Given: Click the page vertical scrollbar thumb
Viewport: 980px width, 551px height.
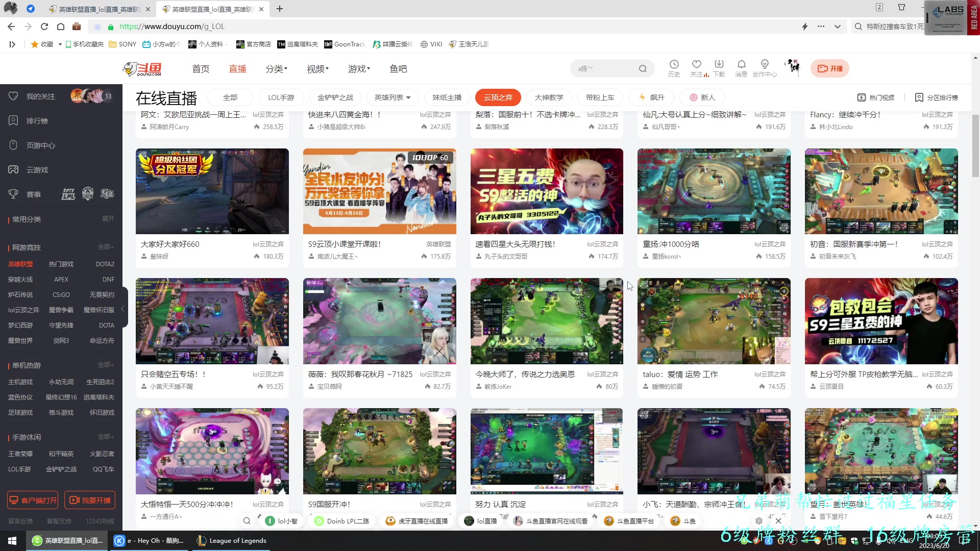Looking at the screenshot, I should tap(975, 145).
